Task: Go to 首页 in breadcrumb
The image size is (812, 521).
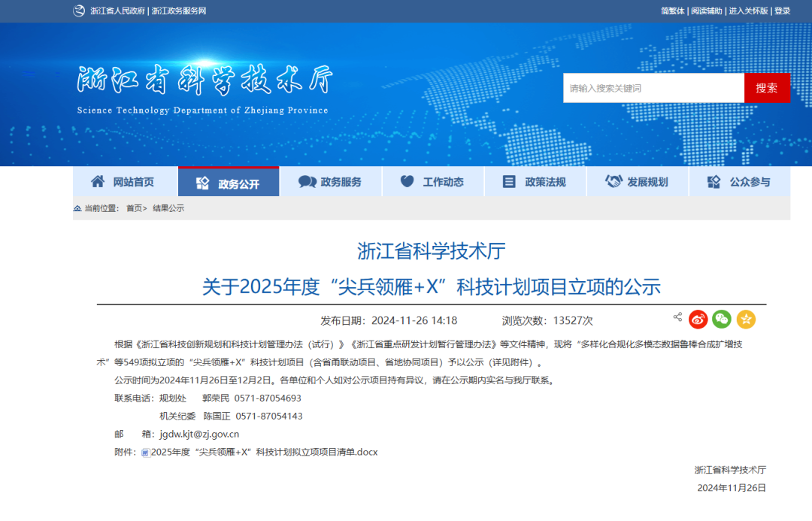Action: click(134, 208)
